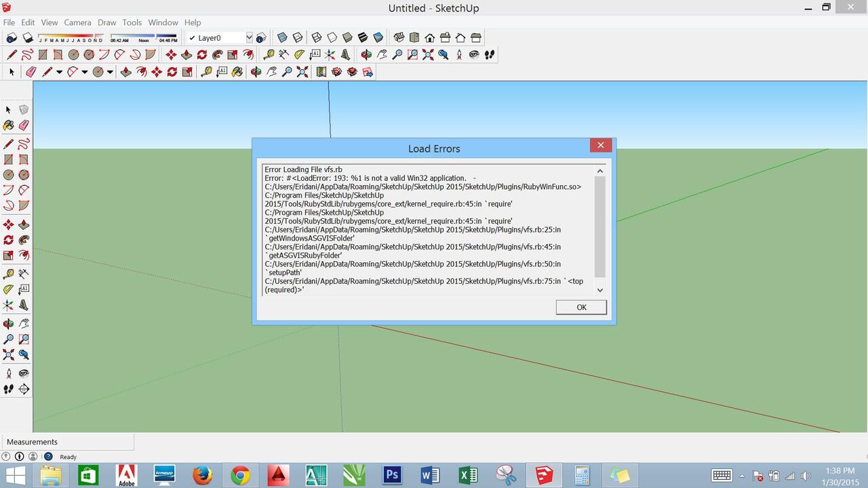Select Zoom Window tool in left vertical toolbar
The width and height of the screenshot is (868, 488).
click(x=24, y=339)
